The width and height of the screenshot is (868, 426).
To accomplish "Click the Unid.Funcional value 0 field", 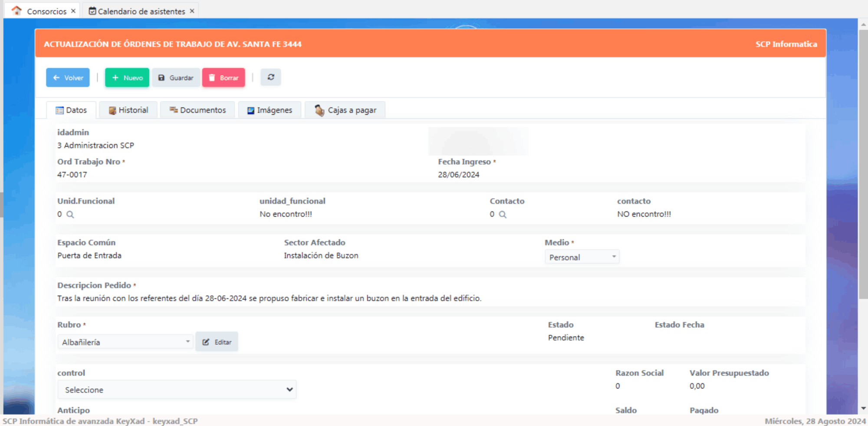I will [59, 214].
